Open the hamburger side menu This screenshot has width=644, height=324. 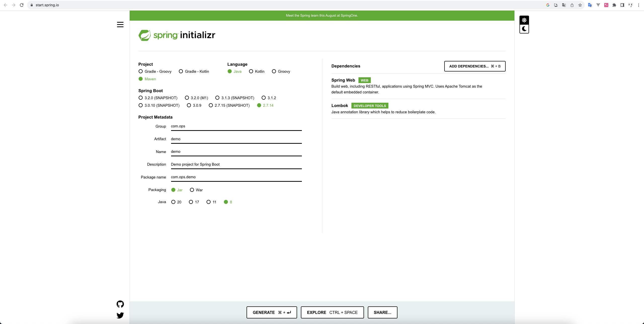120,24
